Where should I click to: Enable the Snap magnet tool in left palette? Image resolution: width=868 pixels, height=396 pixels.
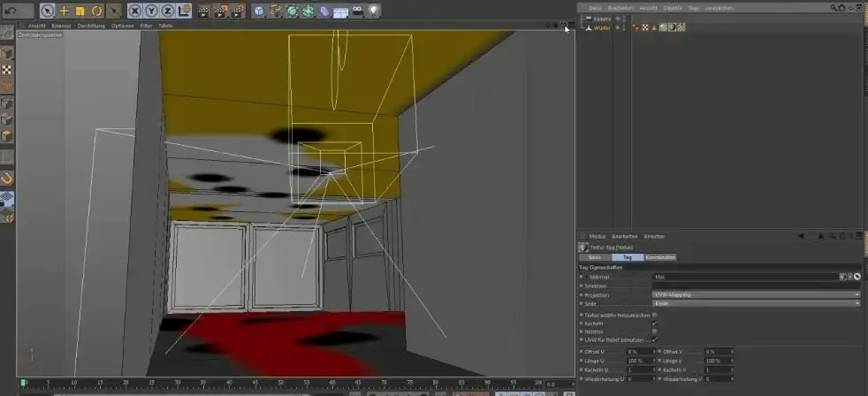pyautogui.click(x=7, y=179)
